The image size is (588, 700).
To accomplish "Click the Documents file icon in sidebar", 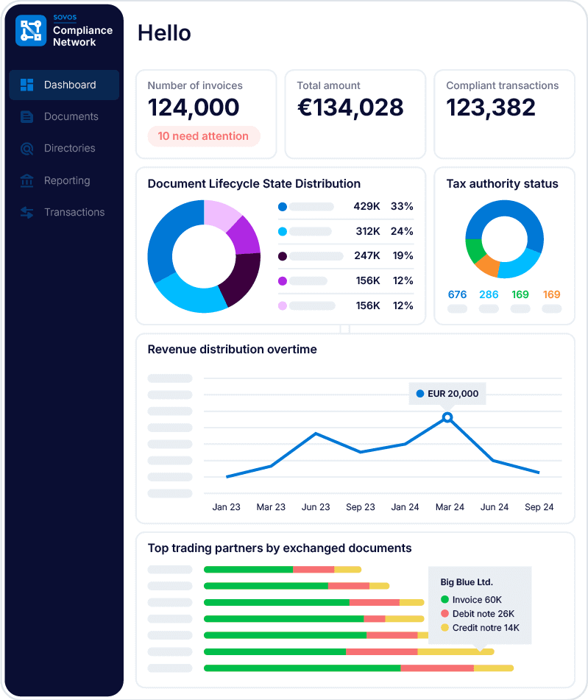I will click(x=27, y=117).
